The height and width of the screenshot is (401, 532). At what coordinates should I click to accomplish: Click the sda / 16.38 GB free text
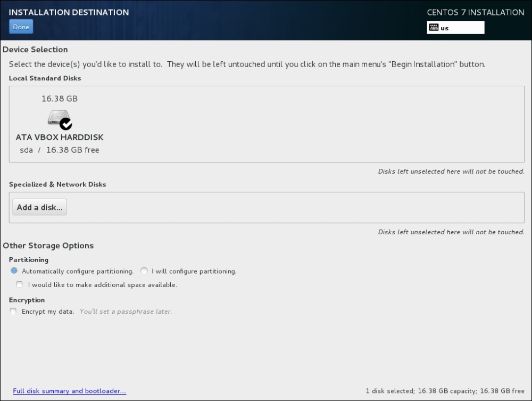click(x=60, y=150)
